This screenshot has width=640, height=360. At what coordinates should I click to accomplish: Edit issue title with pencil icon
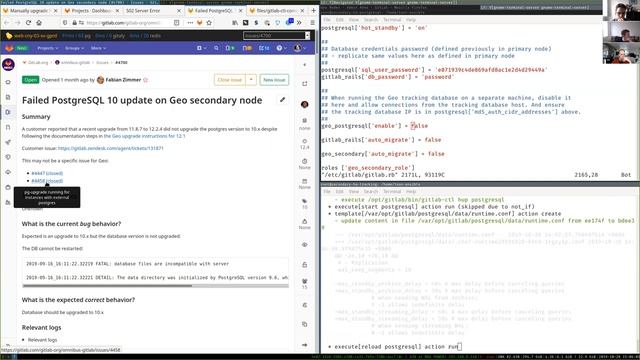click(x=282, y=100)
